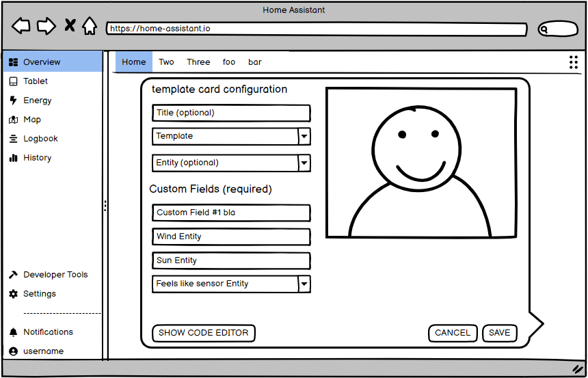Viewport: 588px width, 378px height.
Task: Click the 'template card configuration' heading
Action: [x=219, y=90]
